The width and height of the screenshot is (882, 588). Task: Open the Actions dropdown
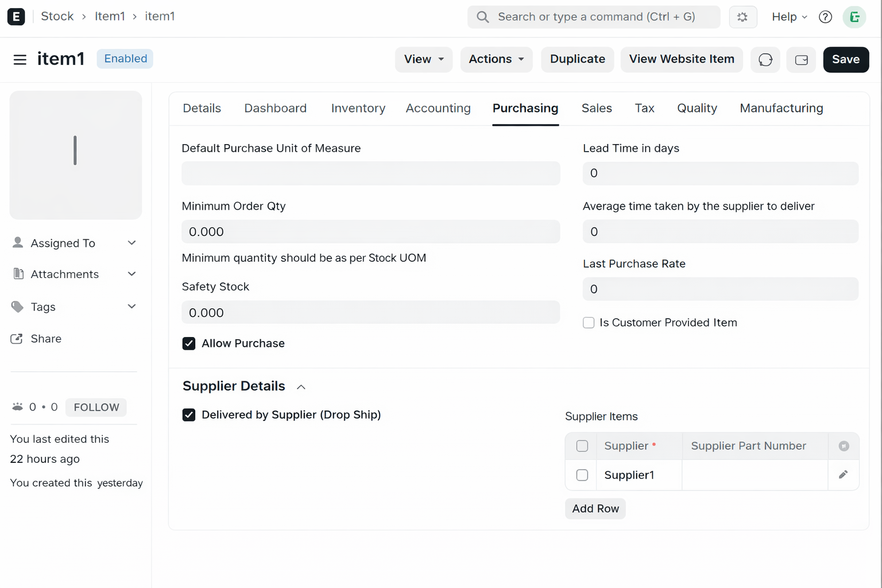(496, 60)
